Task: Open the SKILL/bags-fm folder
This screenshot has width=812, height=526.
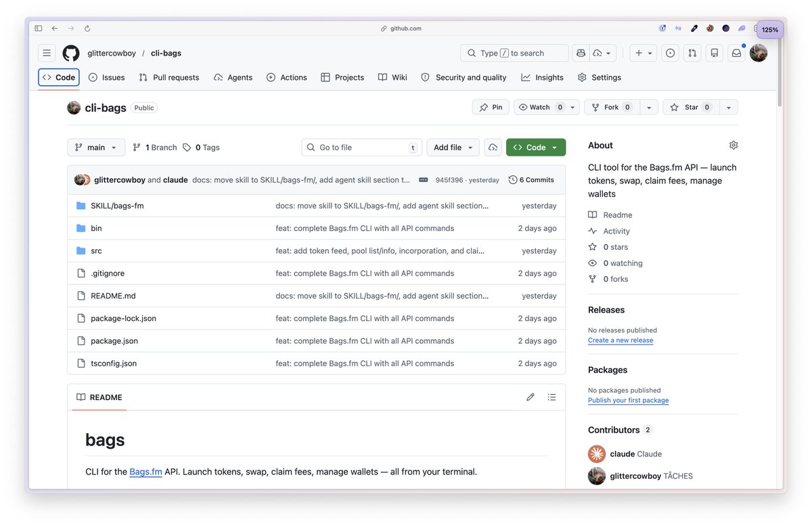Action: (x=117, y=206)
